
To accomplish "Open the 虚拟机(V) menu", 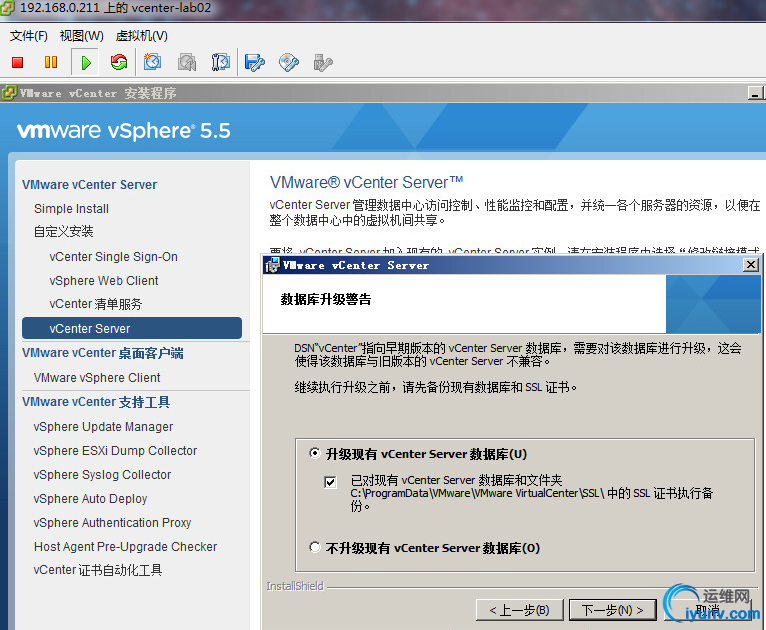I will click(x=142, y=36).
